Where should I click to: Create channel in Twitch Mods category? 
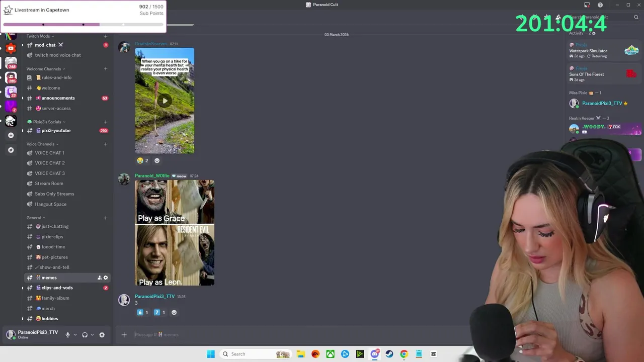tap(106, 36)
